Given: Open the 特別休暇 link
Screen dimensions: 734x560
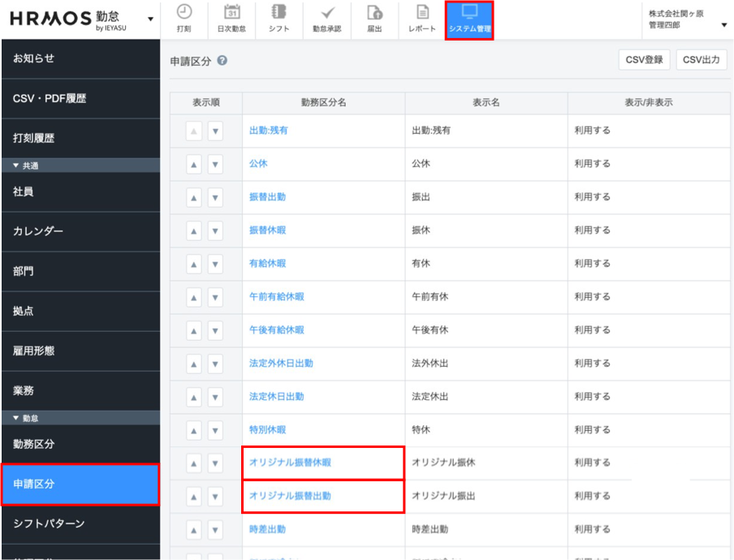Looking at the screenshot, I should point(267,430).
